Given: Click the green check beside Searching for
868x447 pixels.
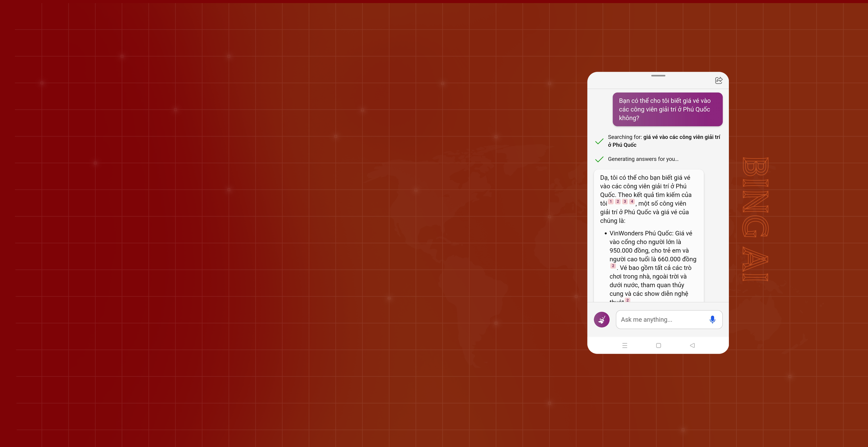Looking at the screenshot, I should [x=599, y=141].
